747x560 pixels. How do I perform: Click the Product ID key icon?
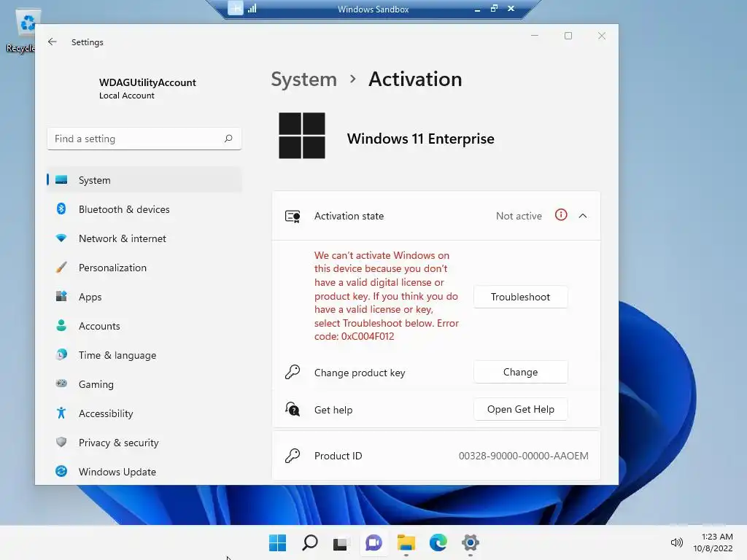click(293, 456)
